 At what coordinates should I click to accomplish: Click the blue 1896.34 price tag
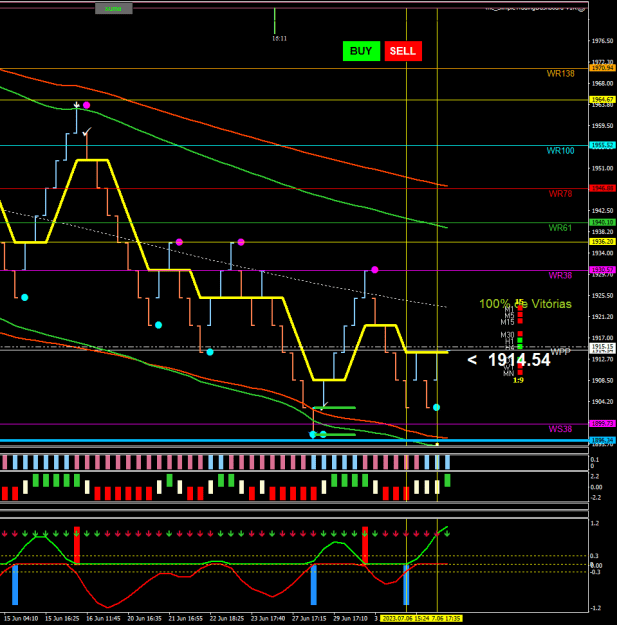point(602,440)
